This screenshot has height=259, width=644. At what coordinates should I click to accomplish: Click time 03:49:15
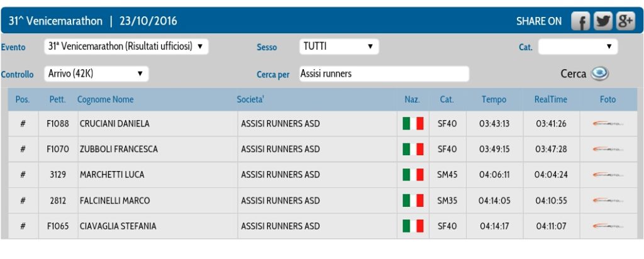(494, 149)
